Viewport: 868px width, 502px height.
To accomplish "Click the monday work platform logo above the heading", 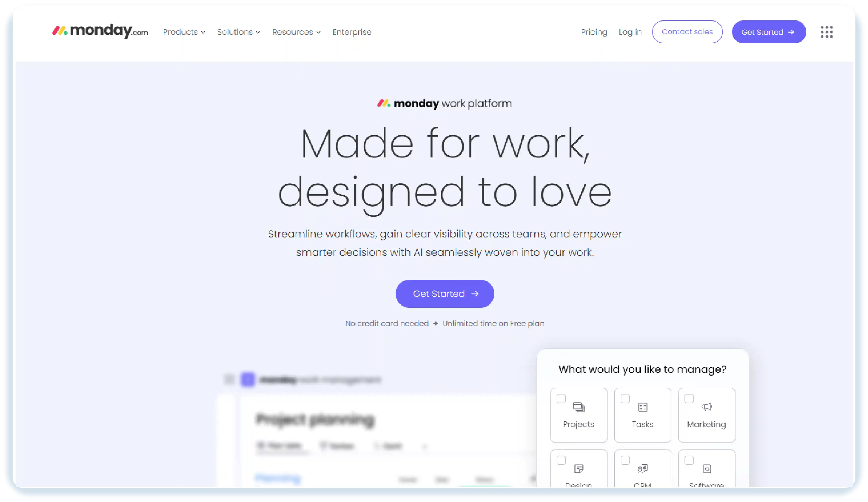I will click(444, 103).
